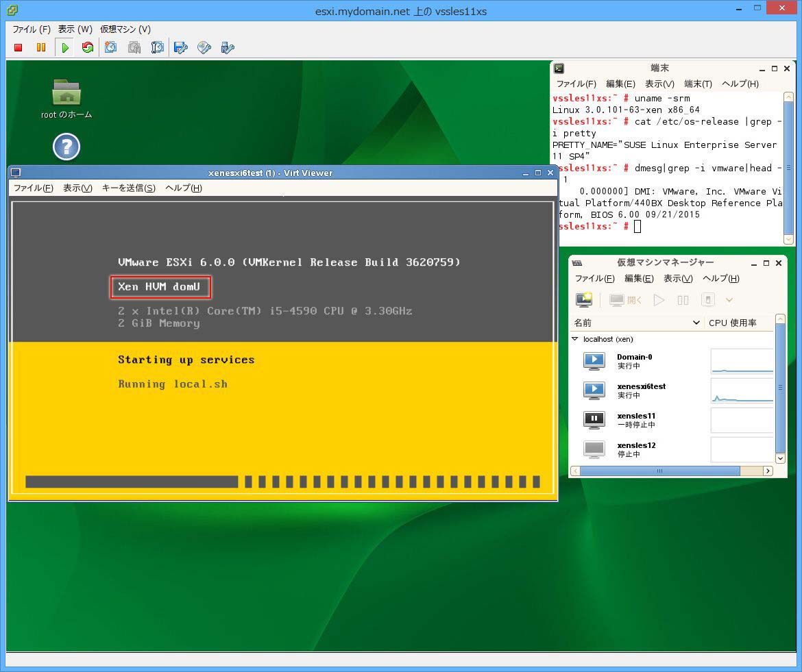Click the xensles12 stopped monitor icon
The width and height of the screenshot is (802, 672).
[x=594, y=449]
